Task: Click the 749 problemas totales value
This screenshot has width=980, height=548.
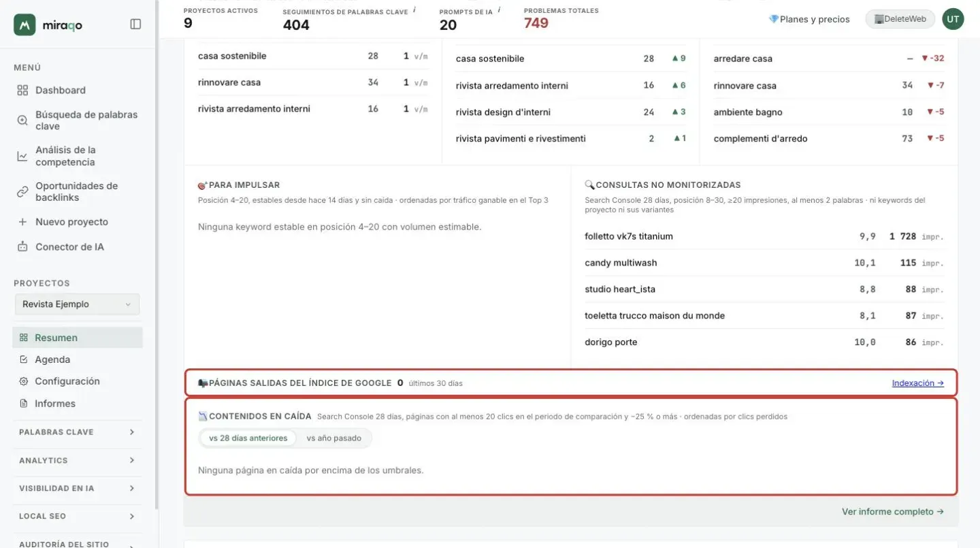Action: tap(536, 23)
